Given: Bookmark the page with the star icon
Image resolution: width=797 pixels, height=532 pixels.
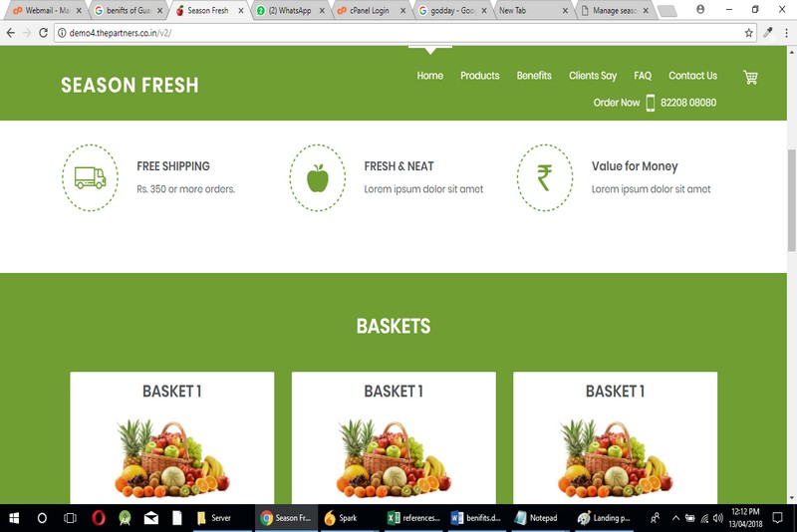Looking at the screenshot, I should (x=749, y=33).
